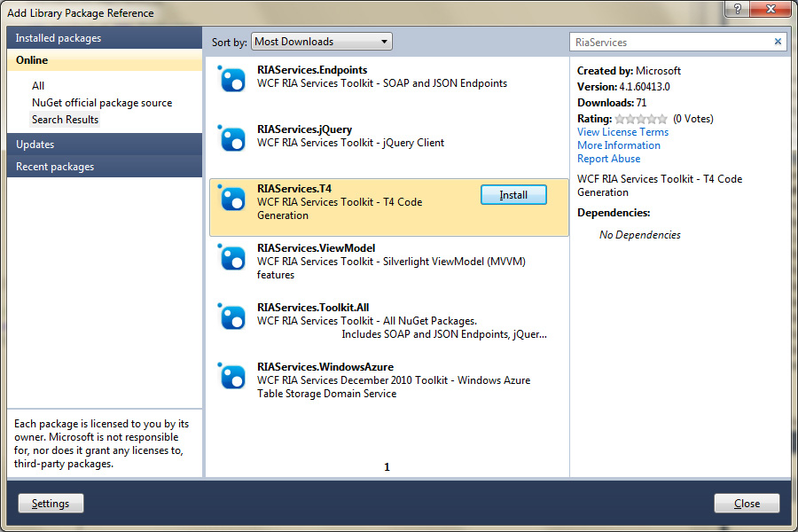Click the (0 Votes) text

pos(693,119)
